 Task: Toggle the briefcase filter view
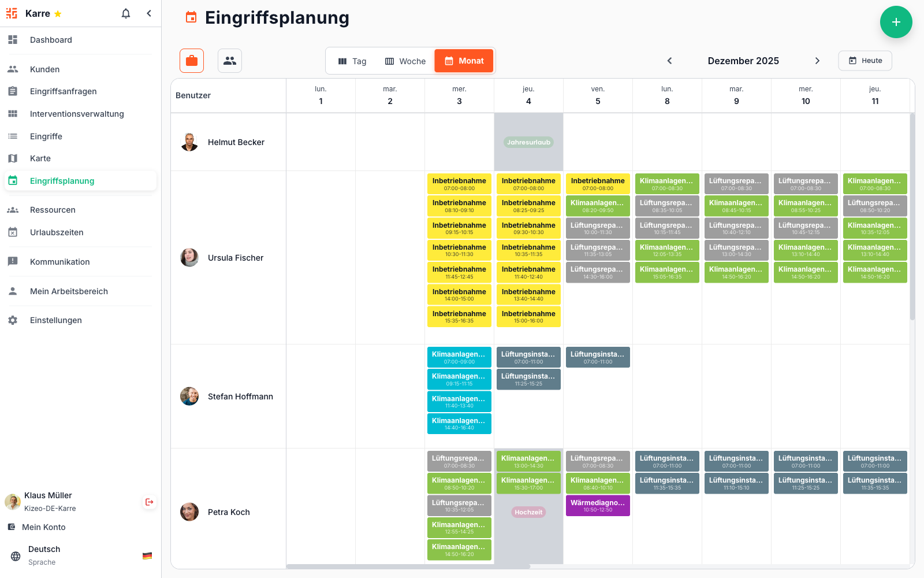(192, 60)
